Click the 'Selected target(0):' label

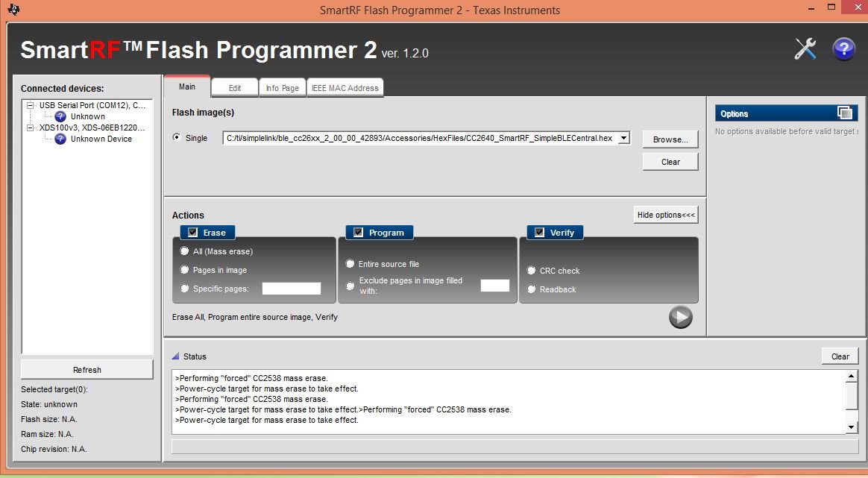point(54,389)
